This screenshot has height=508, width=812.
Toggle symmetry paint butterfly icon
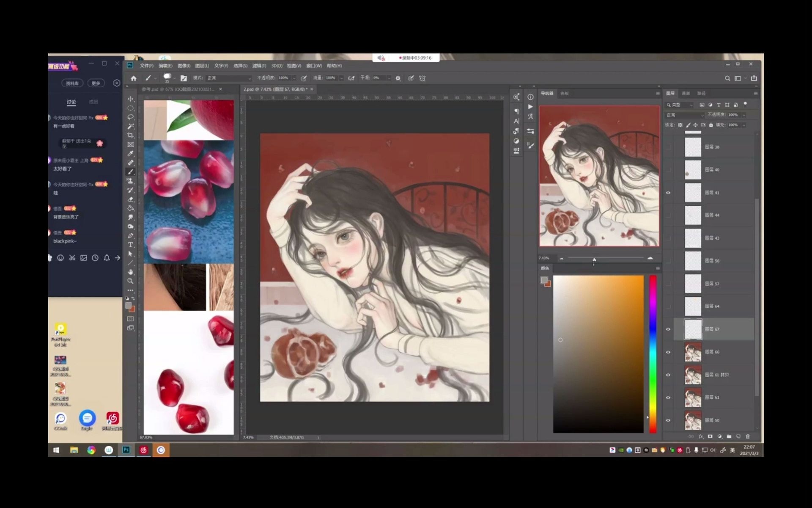tap(422, 78)
